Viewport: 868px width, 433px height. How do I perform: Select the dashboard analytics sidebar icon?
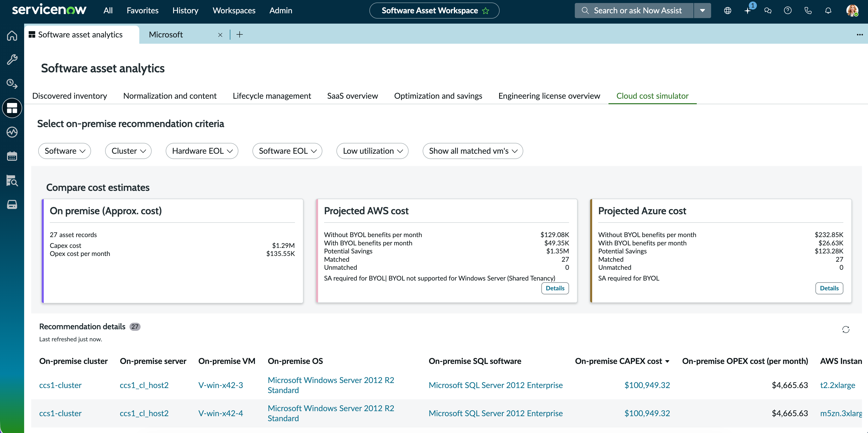click(12, 108)
